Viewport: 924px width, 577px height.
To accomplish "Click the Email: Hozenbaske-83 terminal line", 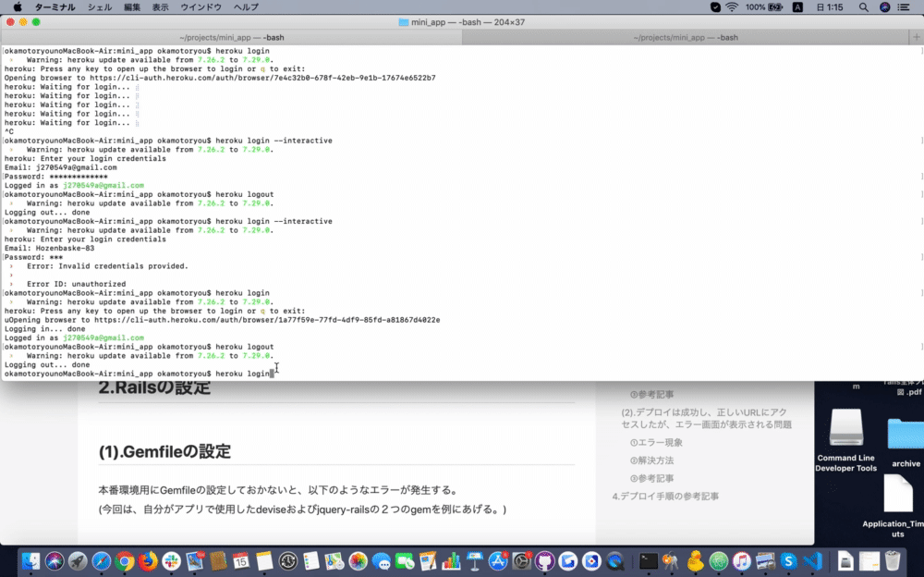I will point(50,248).
